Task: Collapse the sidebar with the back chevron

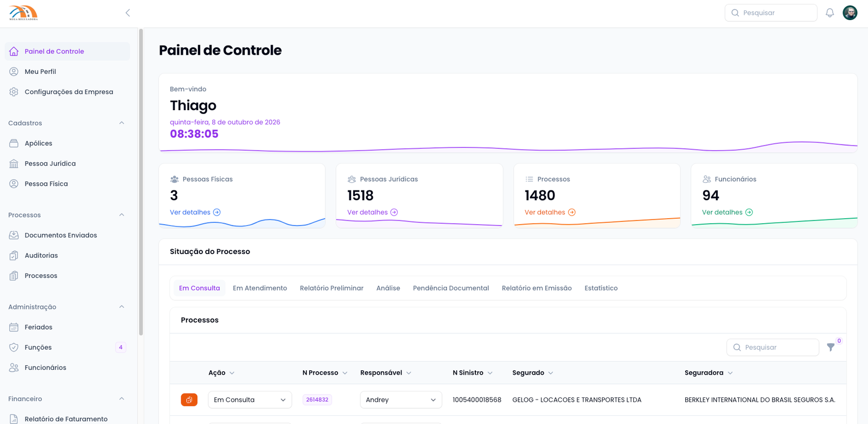Action: 127,13
